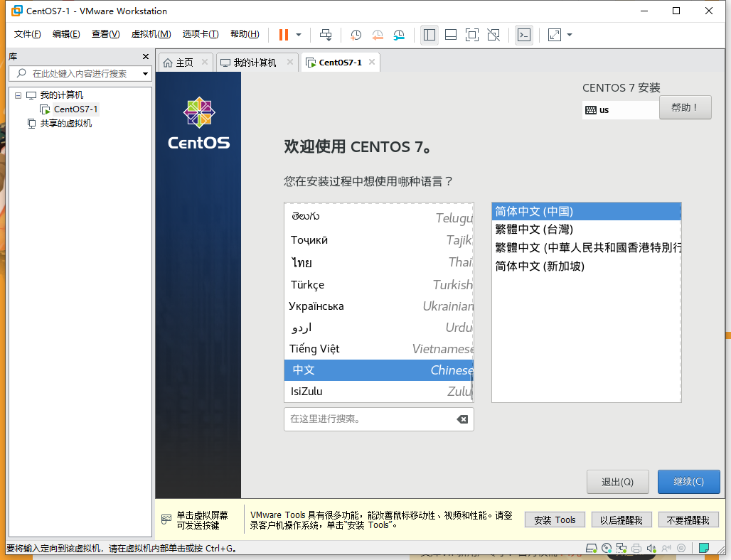Screen dimensions: 731x560
Task: Open the power options dropdown beside pause
Action: 299,35
